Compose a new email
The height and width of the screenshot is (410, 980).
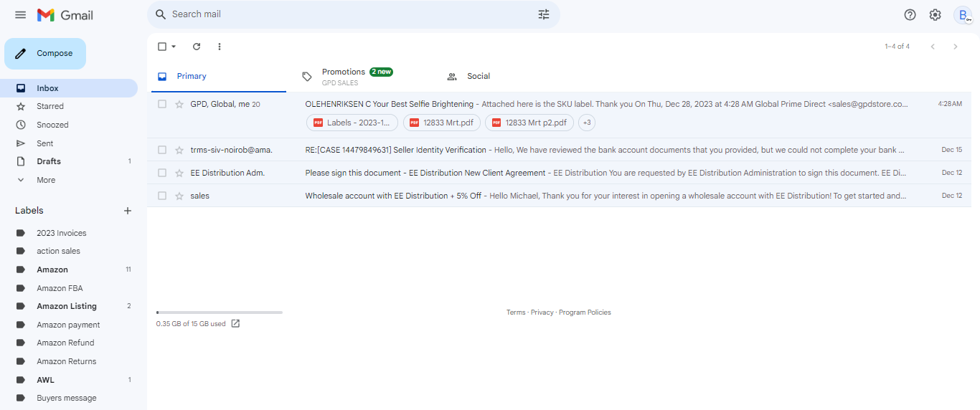pos(45,54)
